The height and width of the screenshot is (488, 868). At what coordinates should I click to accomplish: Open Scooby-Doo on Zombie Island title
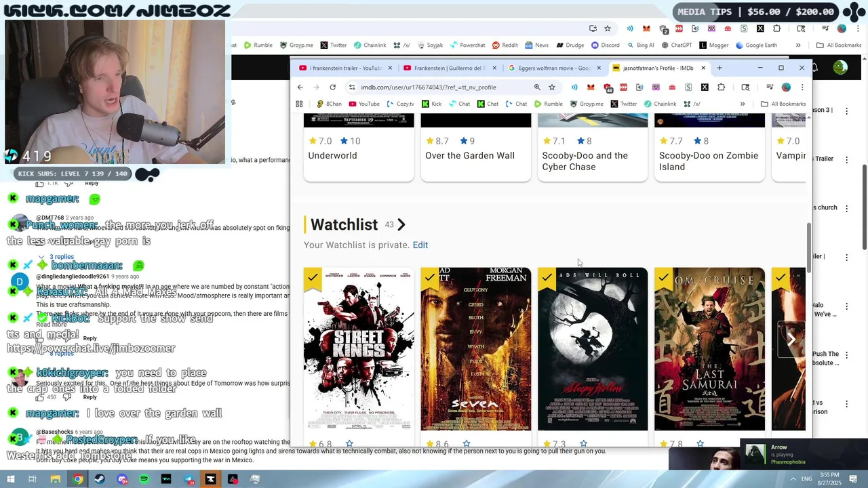tap(709, 161)
